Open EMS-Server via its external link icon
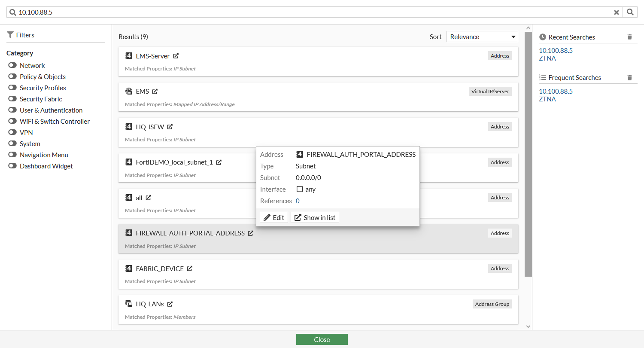Image resolution: width=644 pixels, height=348 pixels. [x=176, y=55]
